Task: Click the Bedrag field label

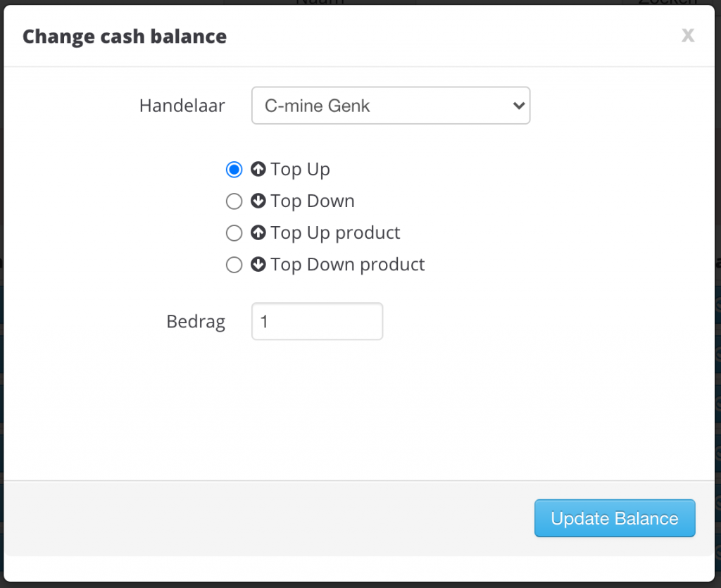Action: (x=196, y=322)
